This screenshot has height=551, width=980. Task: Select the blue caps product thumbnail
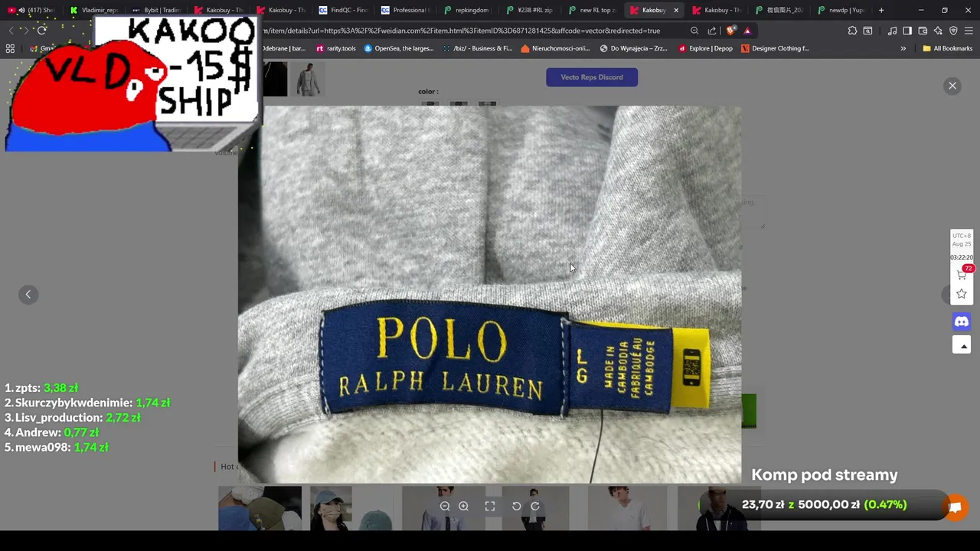coord(260,508)
